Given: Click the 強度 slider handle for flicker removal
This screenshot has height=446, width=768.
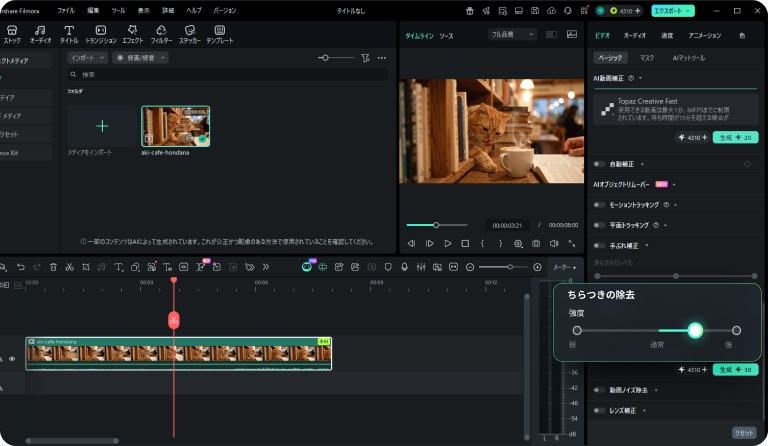Looking at the screenshot, I should click(695, 330).
